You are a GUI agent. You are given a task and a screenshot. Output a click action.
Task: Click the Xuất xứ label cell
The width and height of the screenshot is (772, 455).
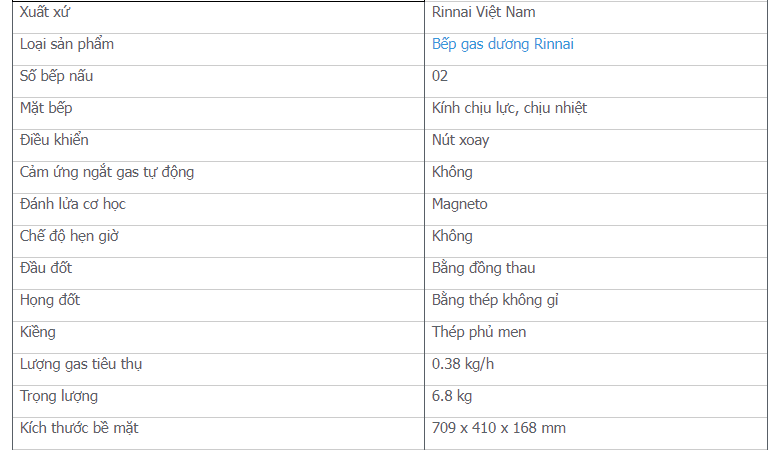coord(45,12)
